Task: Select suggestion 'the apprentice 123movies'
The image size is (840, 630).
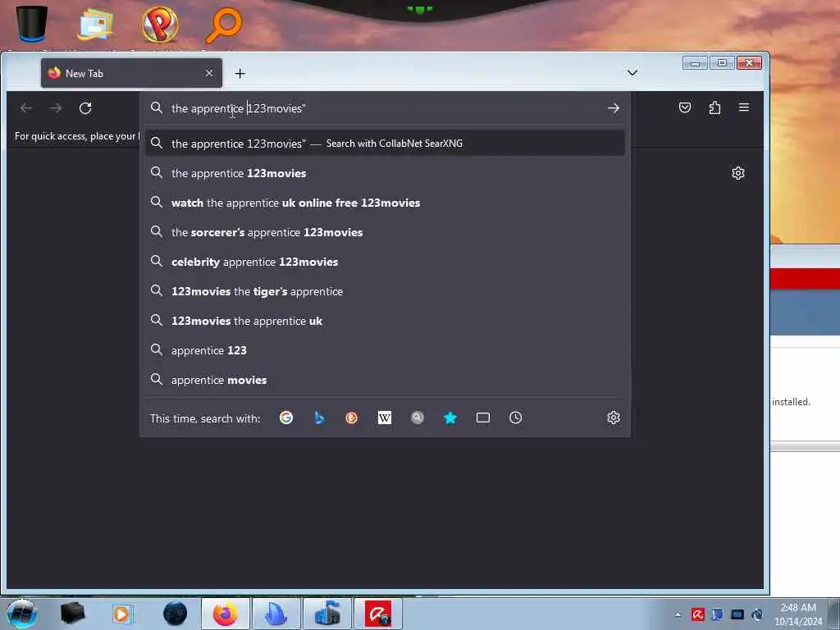Action: tap(385, 173)
